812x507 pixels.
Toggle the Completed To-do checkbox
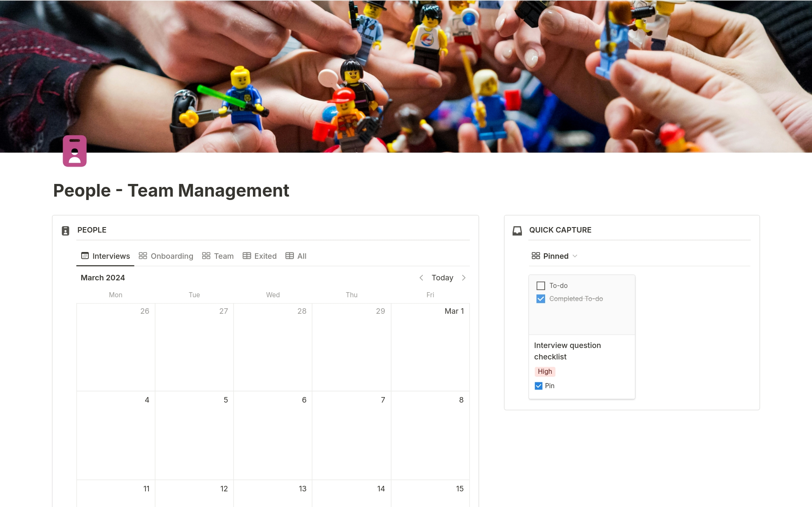click(540, 299)
